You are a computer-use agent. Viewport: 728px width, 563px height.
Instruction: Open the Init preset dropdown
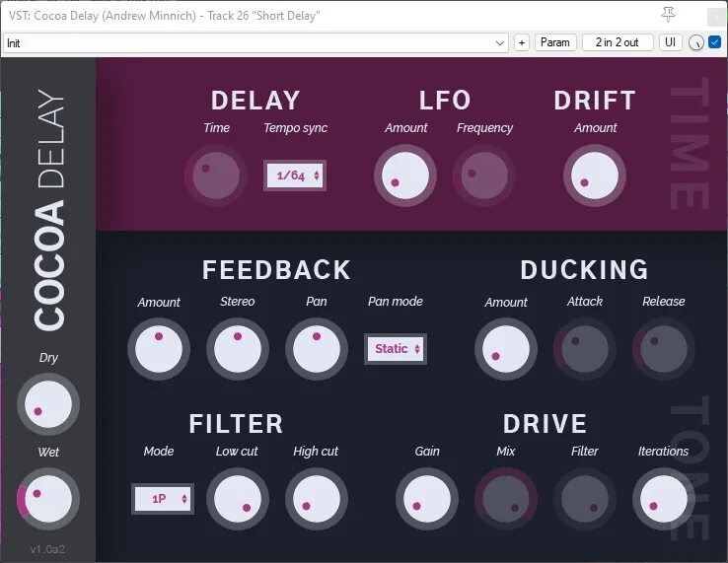(255, 43)
